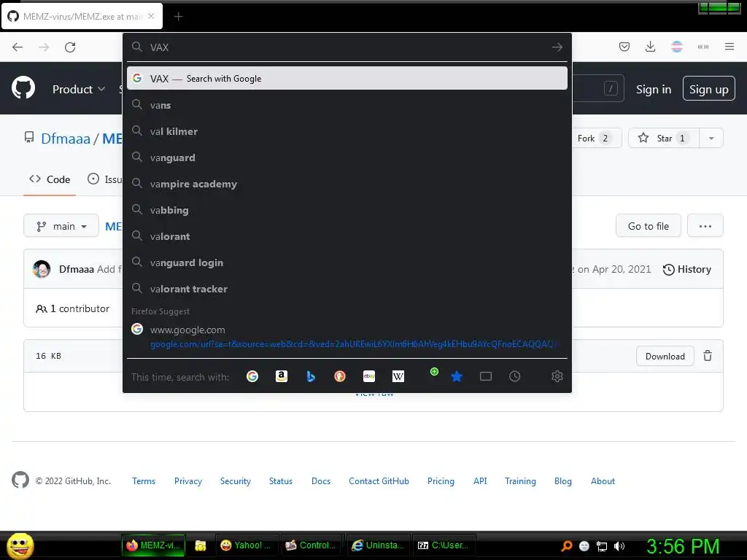
Task: Open the Firefox hamburger menu
Action: coord(729,47)
